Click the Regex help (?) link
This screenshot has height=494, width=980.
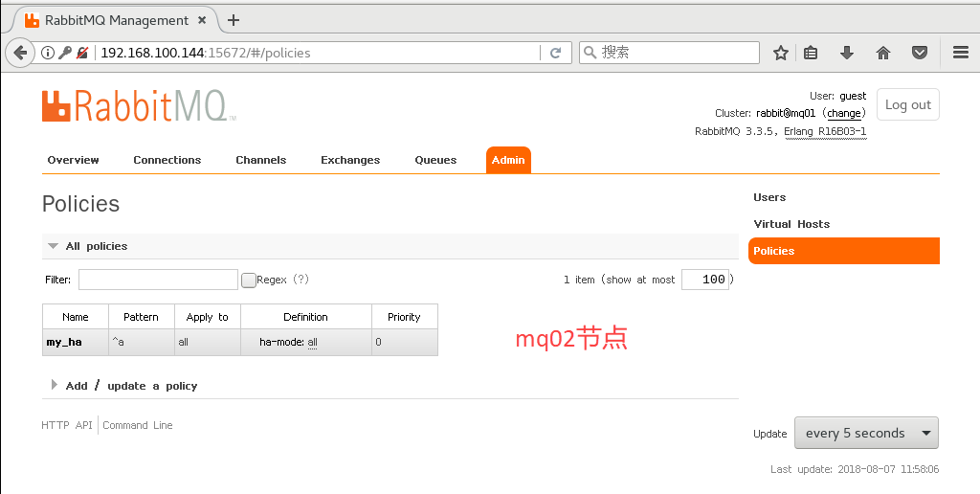301,280
